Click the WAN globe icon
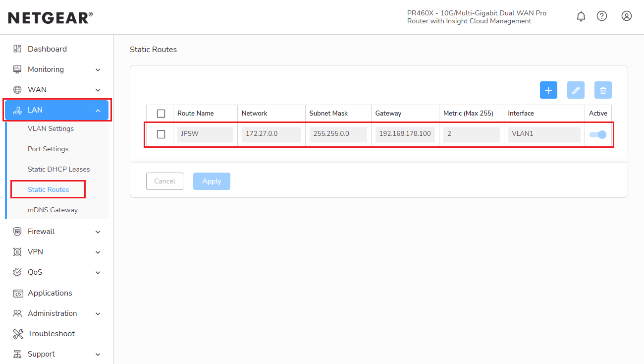The image size is (644, 364). point(18,90)
